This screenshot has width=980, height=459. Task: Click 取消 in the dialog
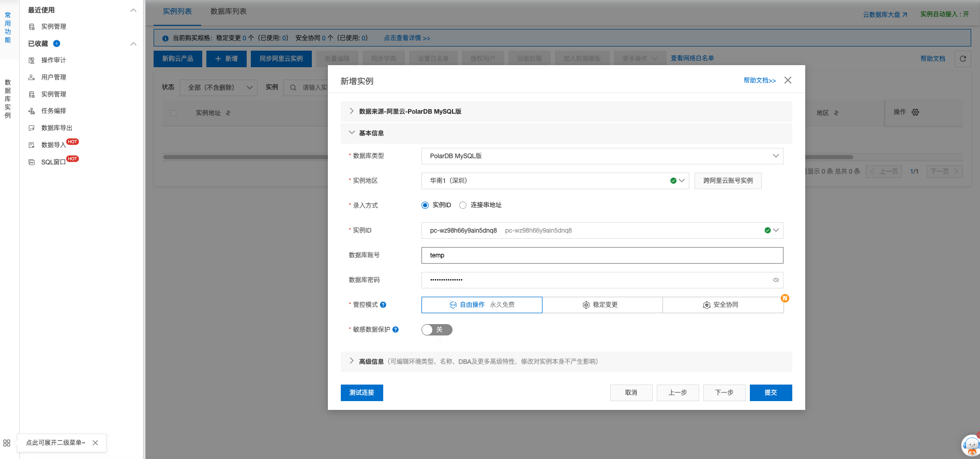point(631,393)
